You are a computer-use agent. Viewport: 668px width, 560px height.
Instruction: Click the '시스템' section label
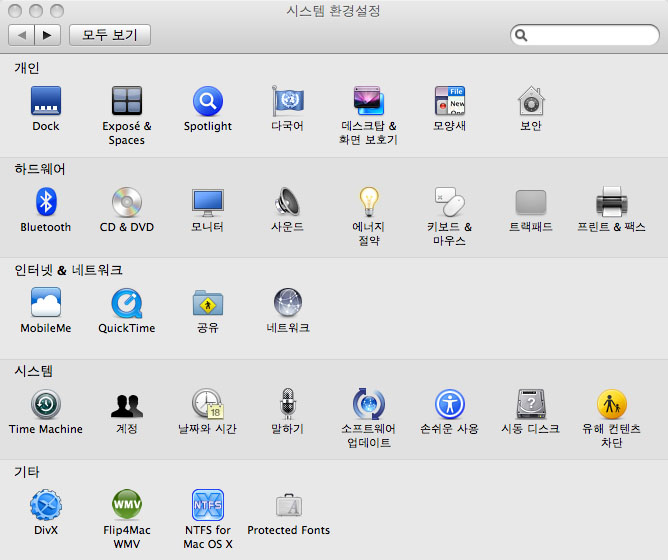pyautogui.click(x=33, y=371)
